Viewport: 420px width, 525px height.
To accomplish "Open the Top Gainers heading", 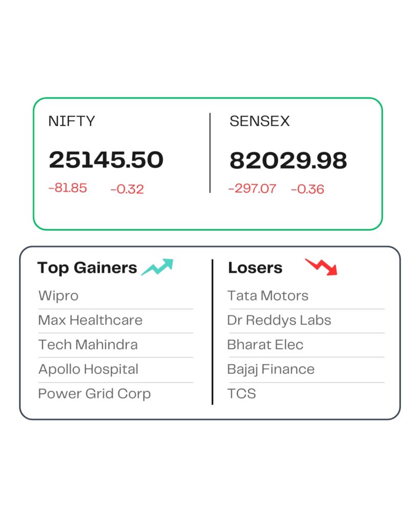I will (87, 268).
